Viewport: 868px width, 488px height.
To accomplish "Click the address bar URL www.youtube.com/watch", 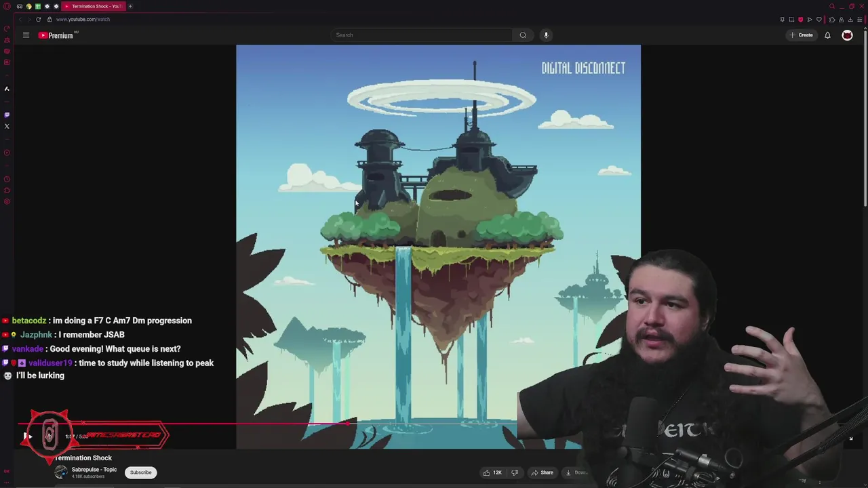I will [83, 19].
